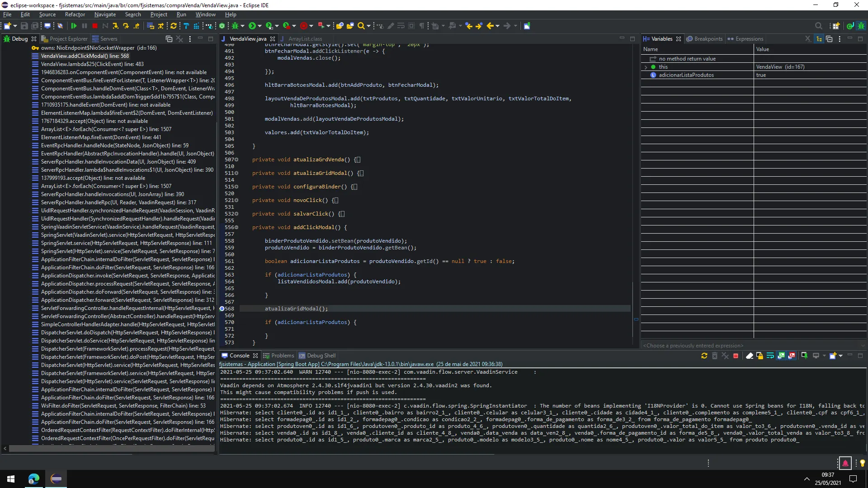Toggle Word Wrap in Console toolbar

coord(770,356)
